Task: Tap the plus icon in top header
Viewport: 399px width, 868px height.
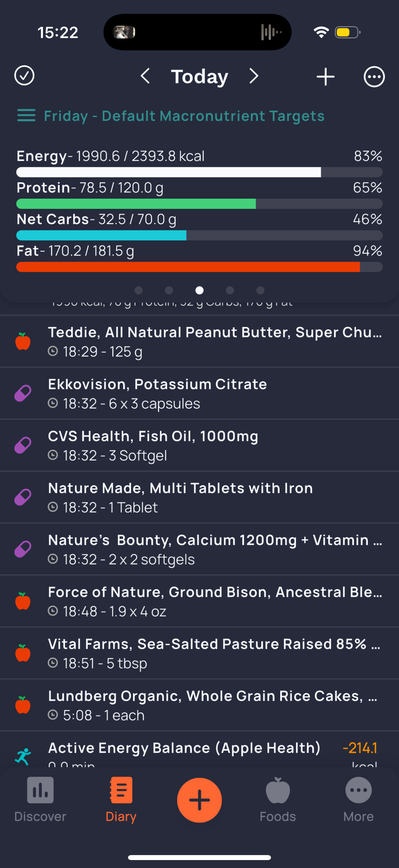Action: [x=325, y=77]
